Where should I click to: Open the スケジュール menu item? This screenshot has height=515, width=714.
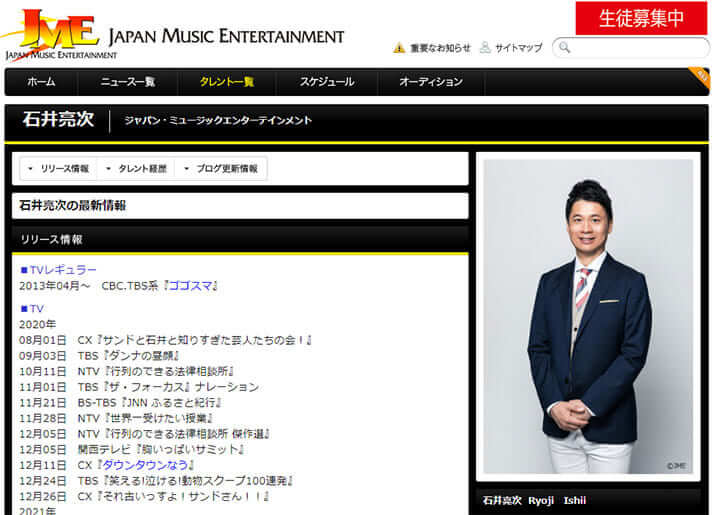tap(327, 82)
